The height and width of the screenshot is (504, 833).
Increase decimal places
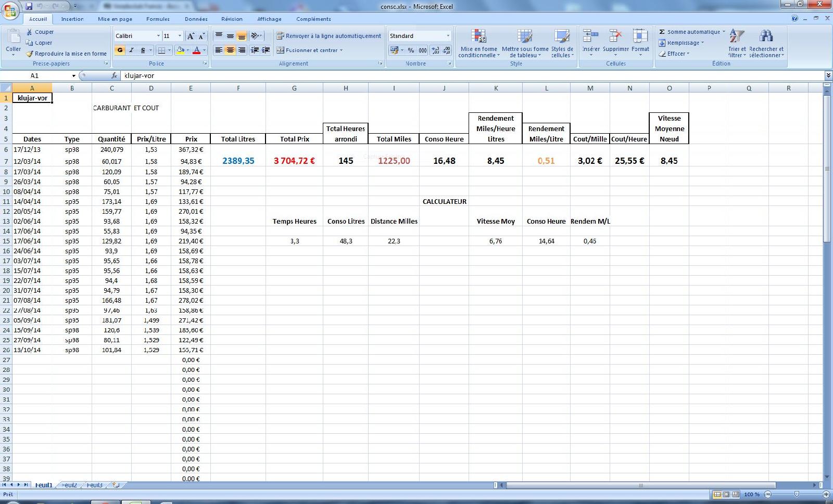(x=436, y=50)
